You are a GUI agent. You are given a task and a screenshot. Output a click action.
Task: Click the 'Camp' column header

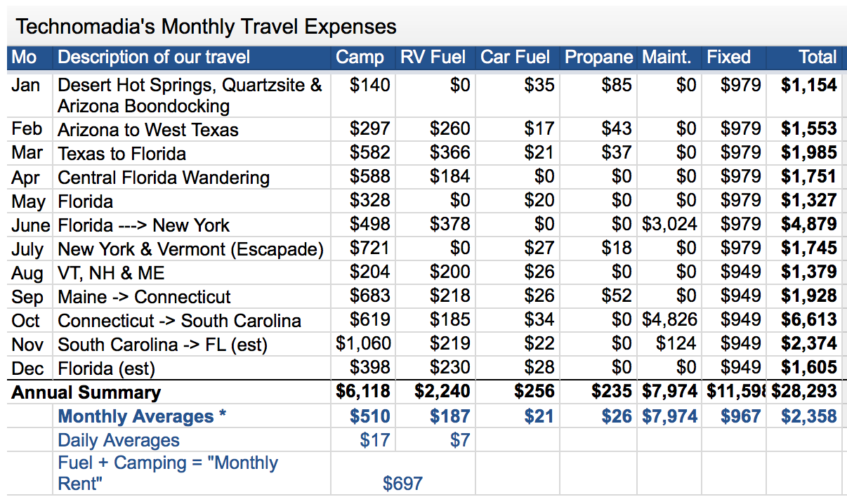click(360, 58)
